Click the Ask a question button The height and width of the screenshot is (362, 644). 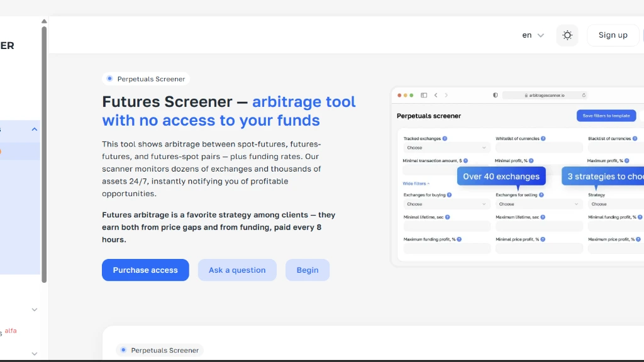coord(237,270)
